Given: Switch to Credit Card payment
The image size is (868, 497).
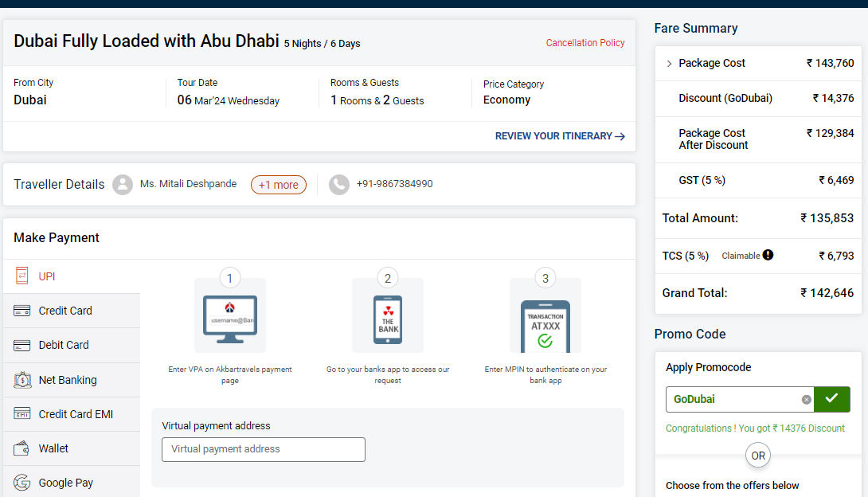Looking at the screenshot, I should [72, 311].
